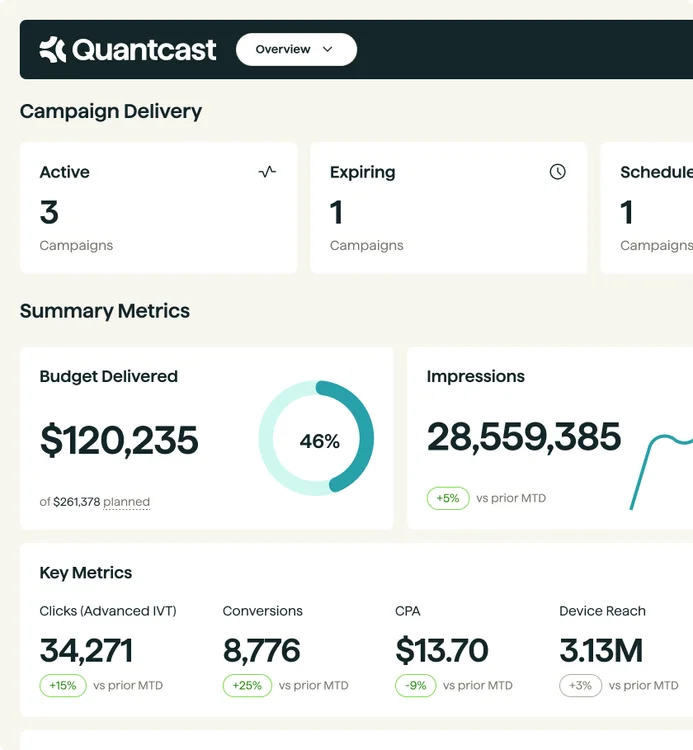Click the Quantcast logo icon
The image size is (693, 750).
[x=53, y=49]
